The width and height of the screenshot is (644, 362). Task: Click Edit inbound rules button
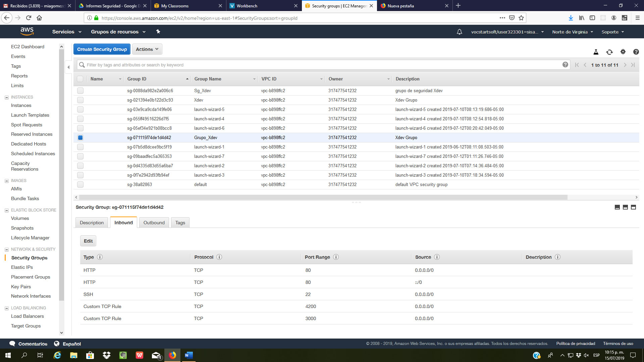click(x=88, y=241)
